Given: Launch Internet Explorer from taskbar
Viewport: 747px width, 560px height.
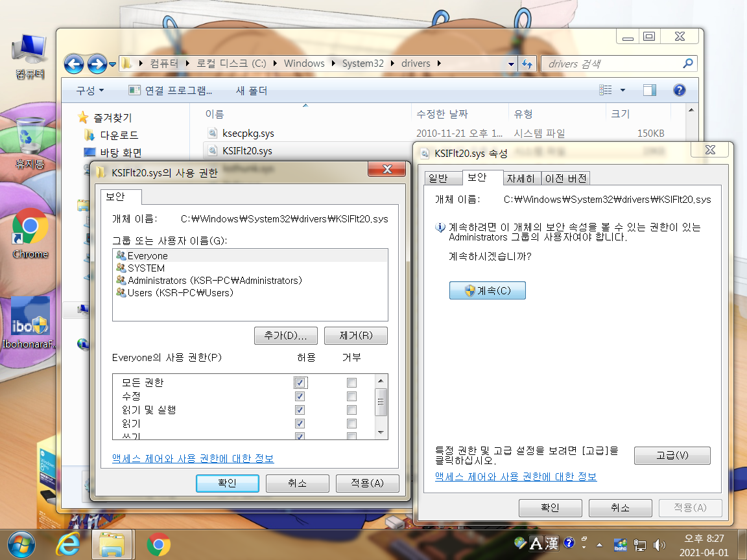Looking at the screenshot, I should [x=67, y=544].
